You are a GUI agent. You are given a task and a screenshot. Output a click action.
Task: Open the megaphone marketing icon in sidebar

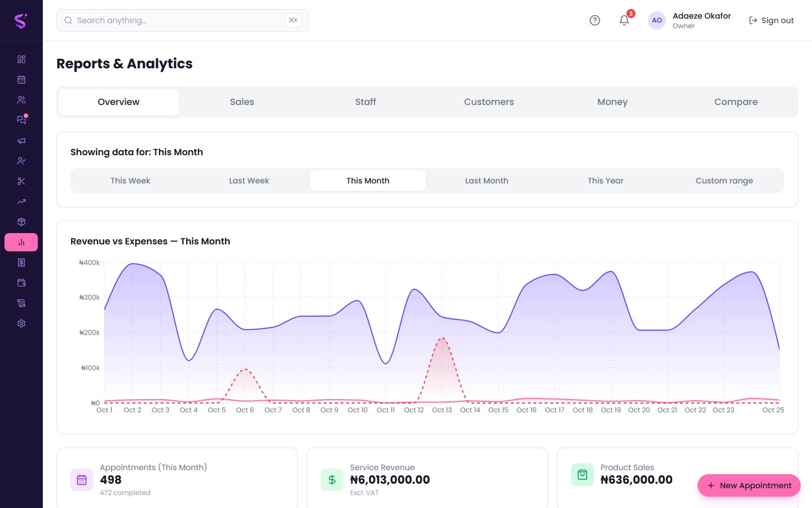click(x=21, y=141)
